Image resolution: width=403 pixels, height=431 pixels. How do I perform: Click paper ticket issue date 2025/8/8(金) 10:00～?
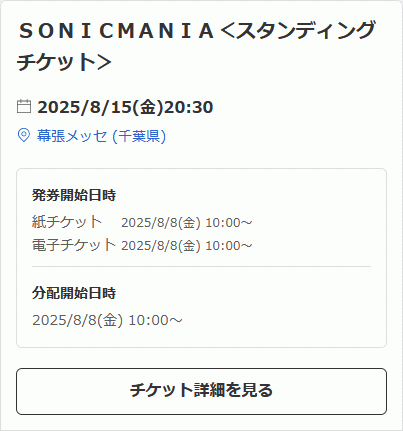187,223
